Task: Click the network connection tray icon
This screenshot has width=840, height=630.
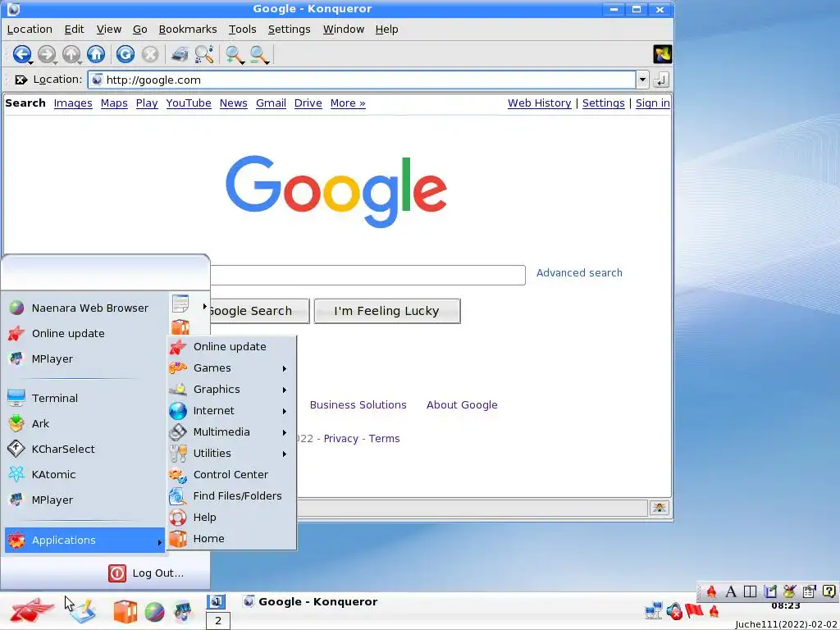Action: pyautogui.click(x=654, y=610)
